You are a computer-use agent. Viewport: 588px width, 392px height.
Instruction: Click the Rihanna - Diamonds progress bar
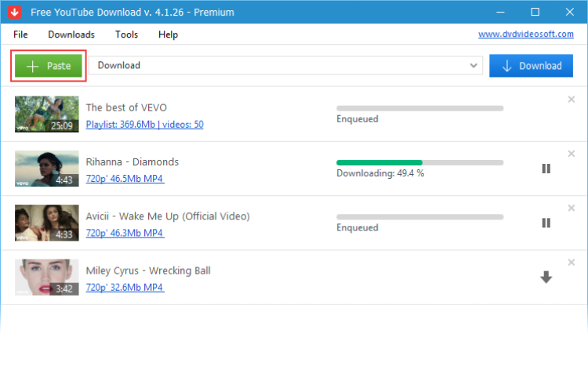pyautogui.click(x=420, y=163)
